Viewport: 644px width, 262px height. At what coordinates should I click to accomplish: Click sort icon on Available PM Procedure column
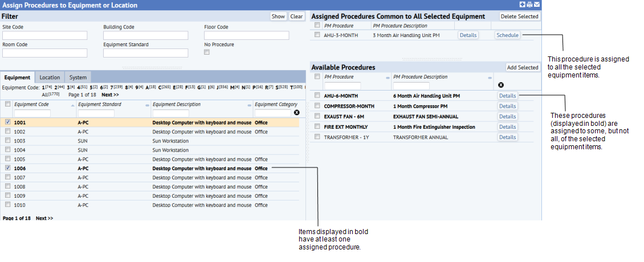point(388,77)
